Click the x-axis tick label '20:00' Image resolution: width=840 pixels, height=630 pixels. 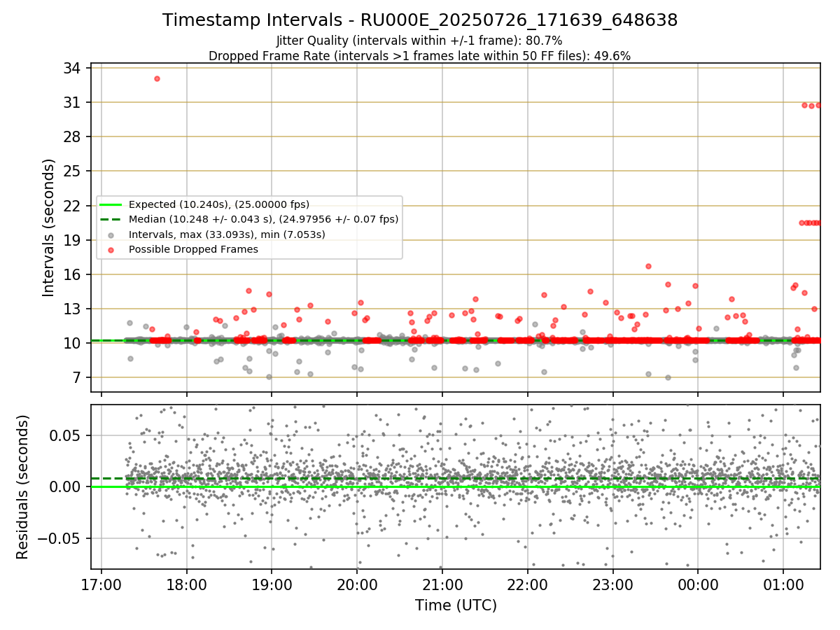(x=357, y=584)
